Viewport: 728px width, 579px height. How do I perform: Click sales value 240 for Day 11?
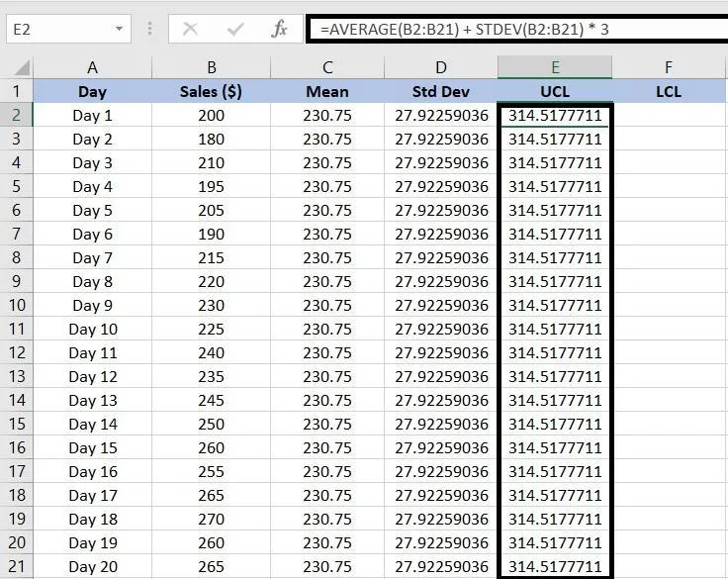point(212,352)
